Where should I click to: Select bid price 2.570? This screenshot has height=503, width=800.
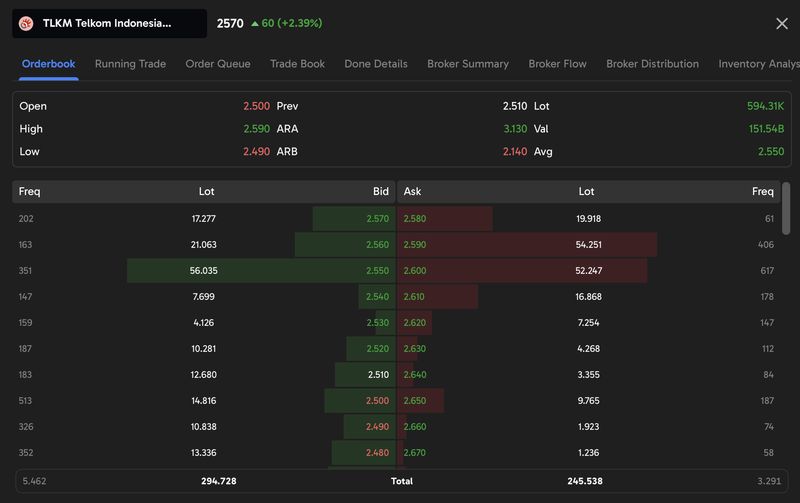coord(378,218)
